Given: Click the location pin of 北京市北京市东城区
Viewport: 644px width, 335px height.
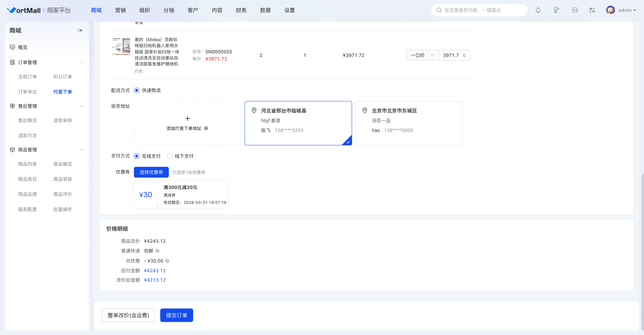Looking at the screenshot, I should (365, 110).
